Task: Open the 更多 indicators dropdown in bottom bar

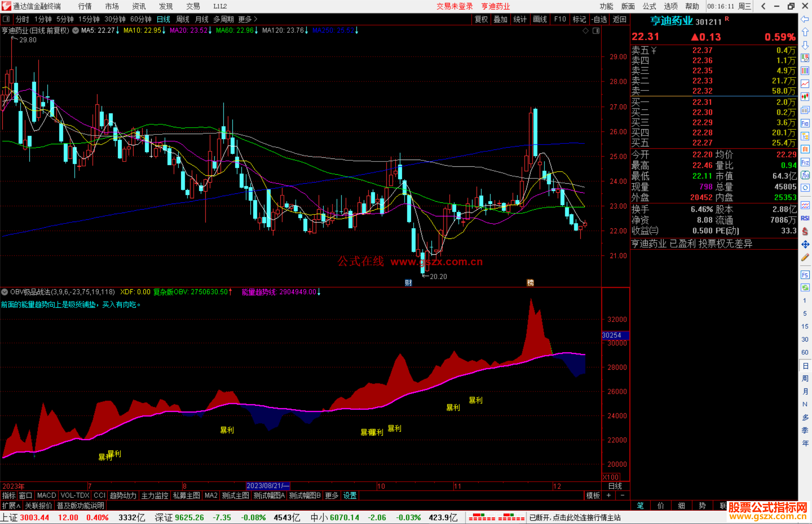Action: [x=332, y=495]
